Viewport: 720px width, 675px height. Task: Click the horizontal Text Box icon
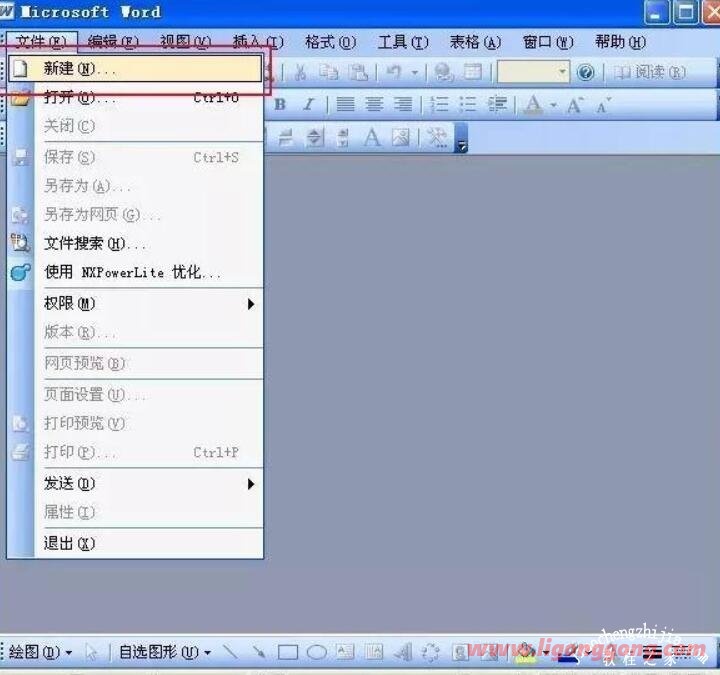pos(345,652)
